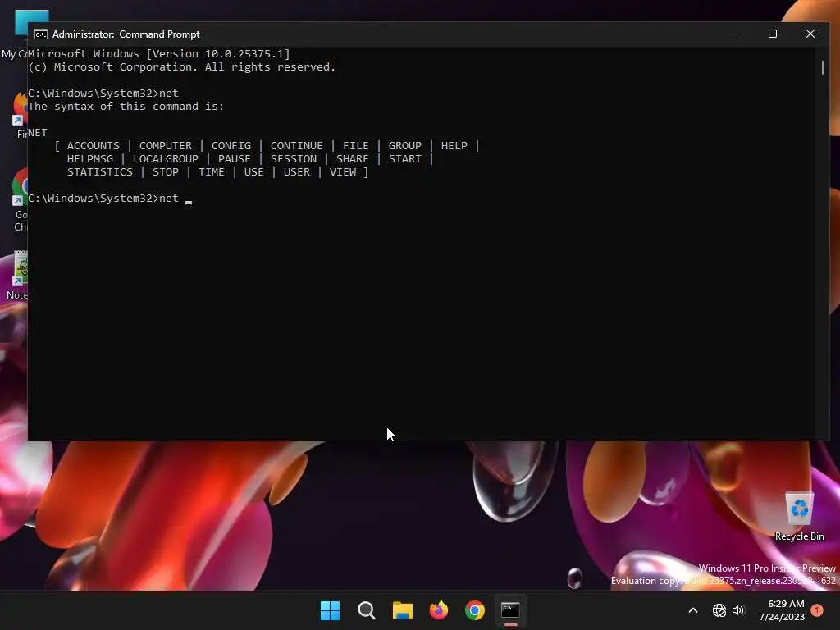Click the Command Prompt title bar icon
The width and height of the screenshot is (840, 630).
tap(41, 34)
